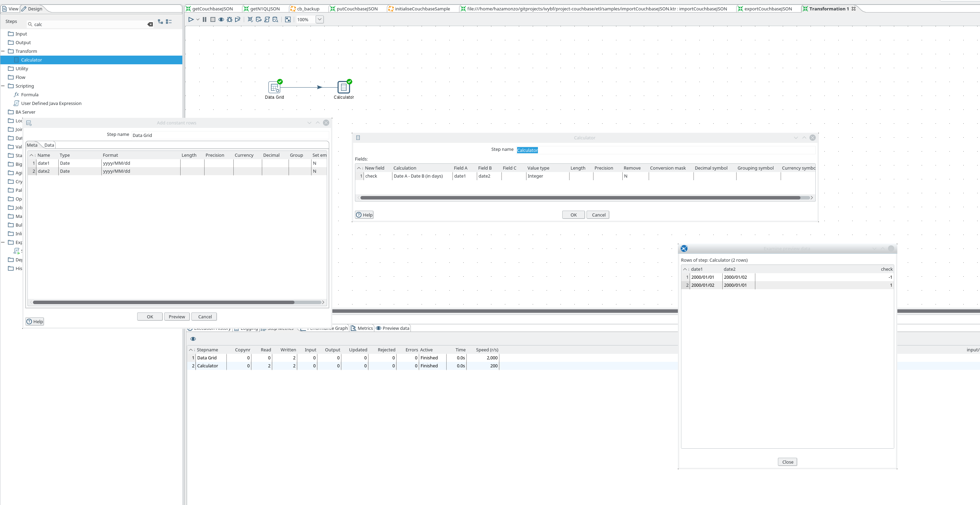
Task: Click the Steps search box
Action: tap(90, 24)
